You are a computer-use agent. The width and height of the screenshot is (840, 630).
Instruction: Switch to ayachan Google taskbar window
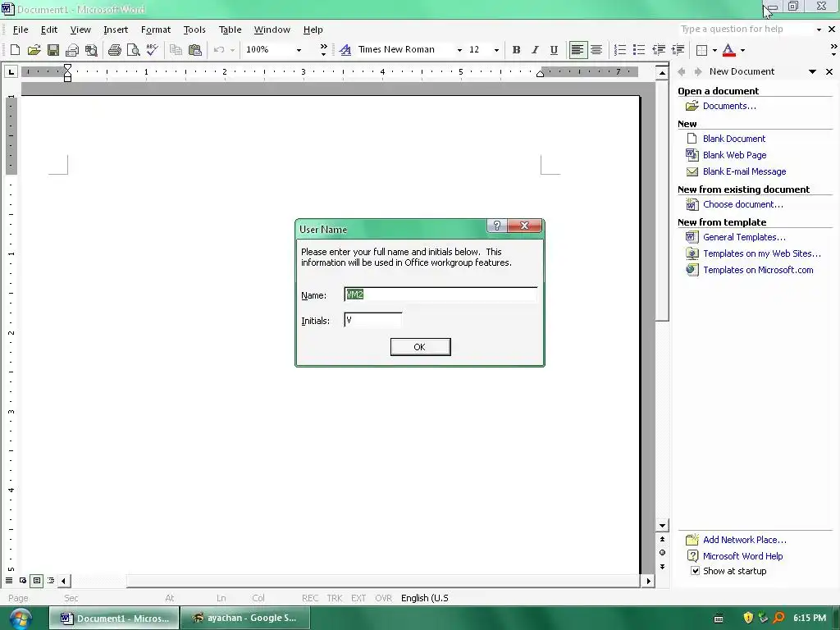point(246,618)
